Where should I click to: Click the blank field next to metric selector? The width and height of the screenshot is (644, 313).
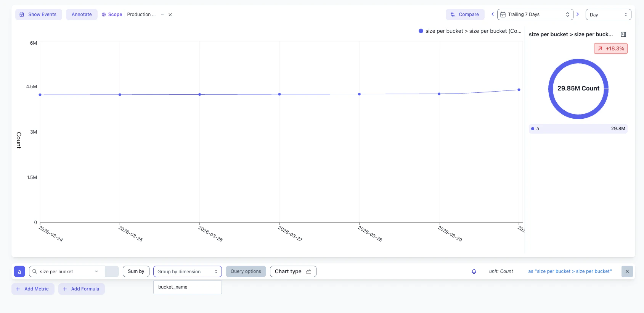(x=112, y=271)
